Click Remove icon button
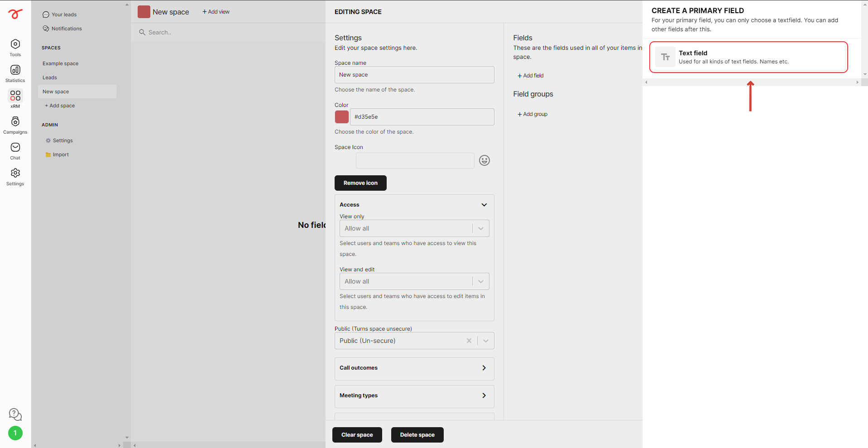Viewport: 868px width, 448px height. click(360, 183)
